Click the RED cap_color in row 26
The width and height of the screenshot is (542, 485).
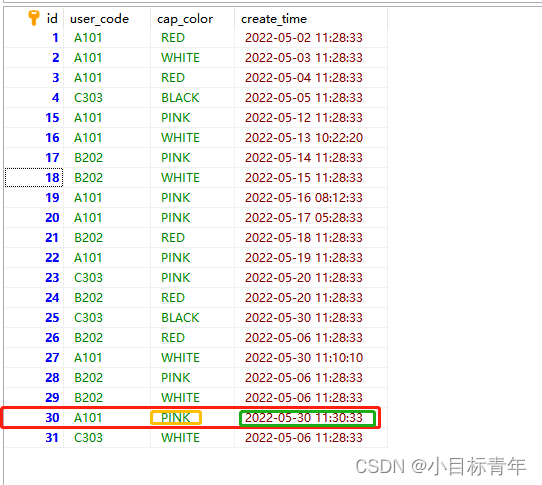[x=173, y=338]
